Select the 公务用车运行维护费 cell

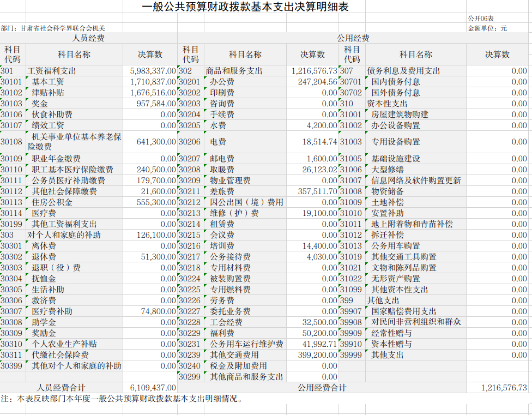coord(245,344)
